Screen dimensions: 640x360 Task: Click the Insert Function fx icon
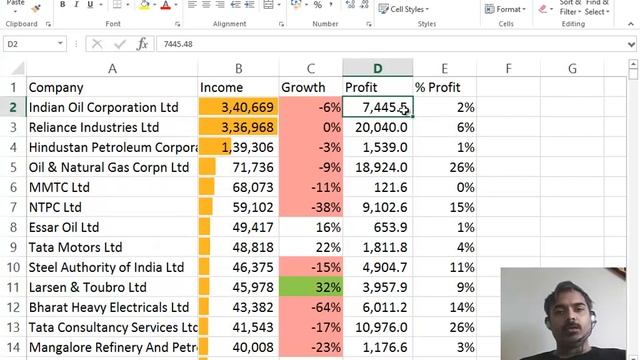coord(142,44)
